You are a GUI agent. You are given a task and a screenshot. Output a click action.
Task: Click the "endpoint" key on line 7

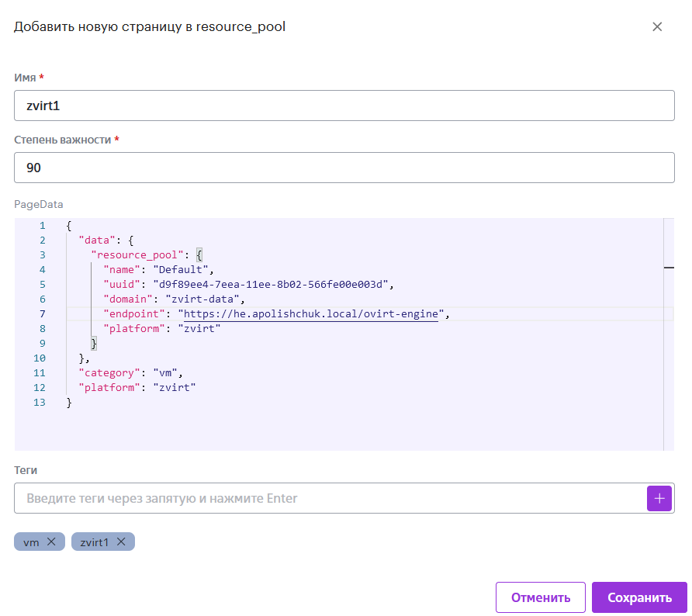133,313
